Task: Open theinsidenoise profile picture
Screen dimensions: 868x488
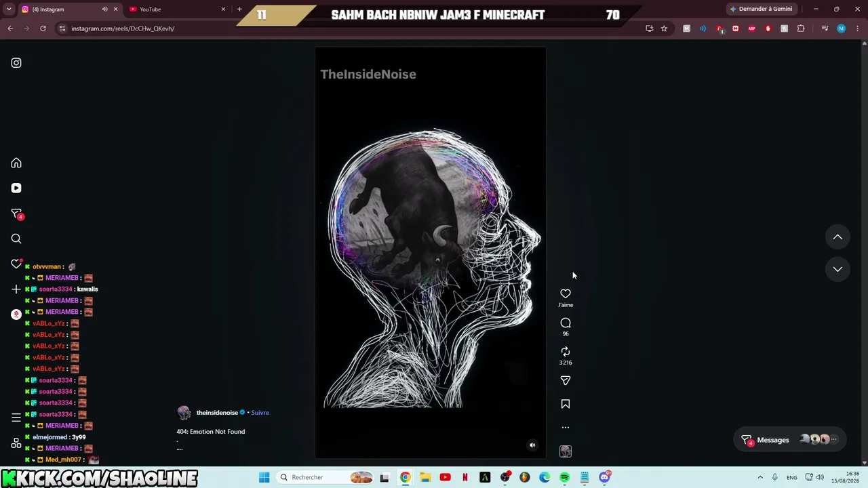Action: click(x=184, y=413)
